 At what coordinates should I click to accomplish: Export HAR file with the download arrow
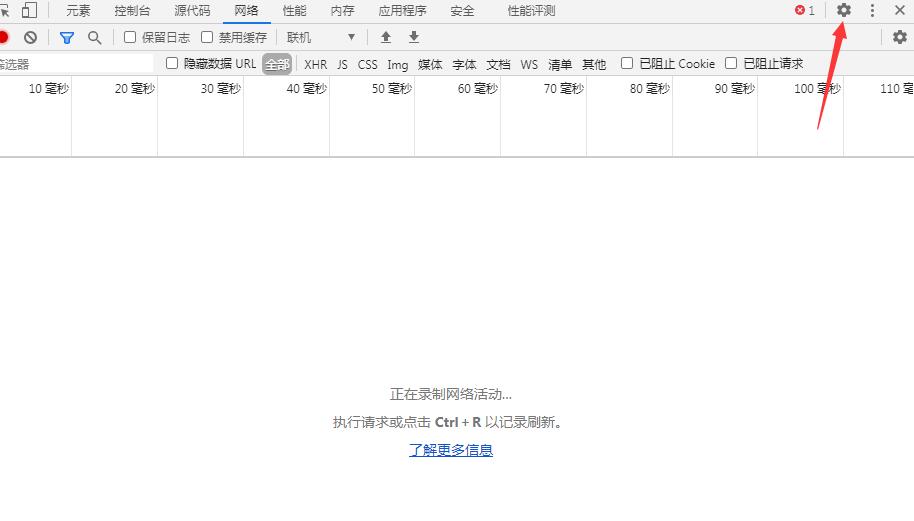coord(414,37)
